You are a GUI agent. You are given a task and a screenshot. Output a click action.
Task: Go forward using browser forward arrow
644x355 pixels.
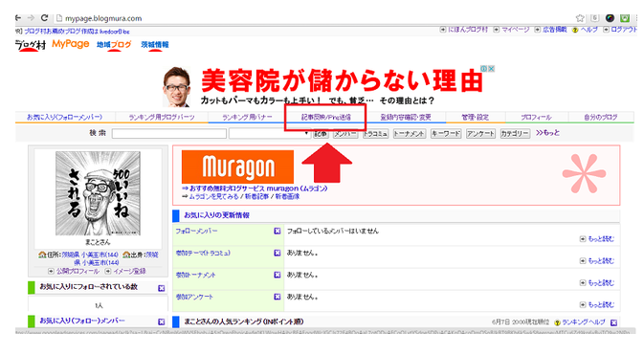pyautogui.click(x=31, y=18)
